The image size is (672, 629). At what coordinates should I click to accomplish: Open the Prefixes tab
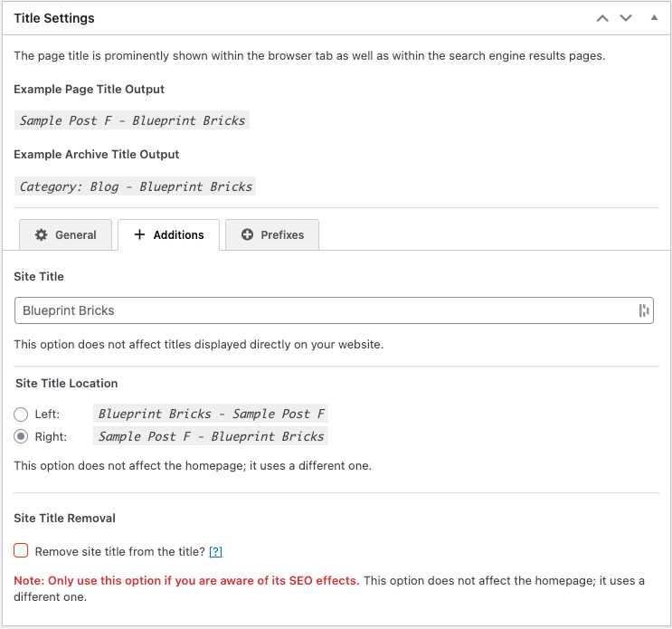coord(272,234)
